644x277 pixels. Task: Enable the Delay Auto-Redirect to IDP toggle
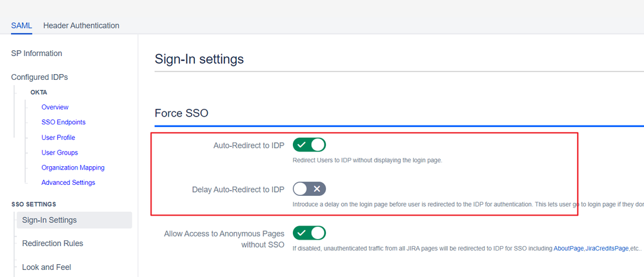309,189
